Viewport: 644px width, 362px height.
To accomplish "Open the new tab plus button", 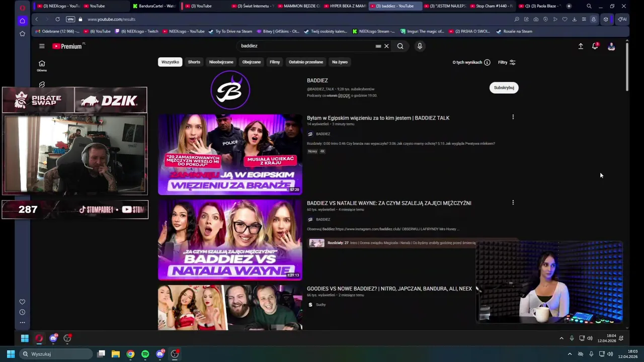I will [x=569, y=6].
